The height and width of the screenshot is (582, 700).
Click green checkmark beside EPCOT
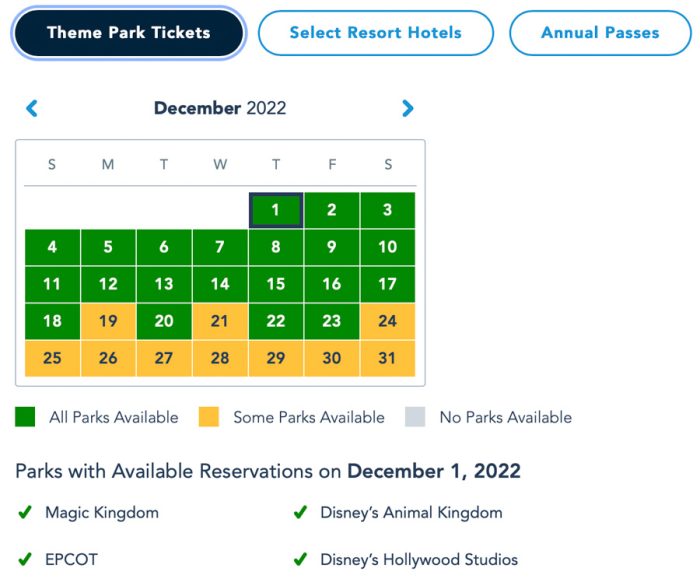pos(25,560)
